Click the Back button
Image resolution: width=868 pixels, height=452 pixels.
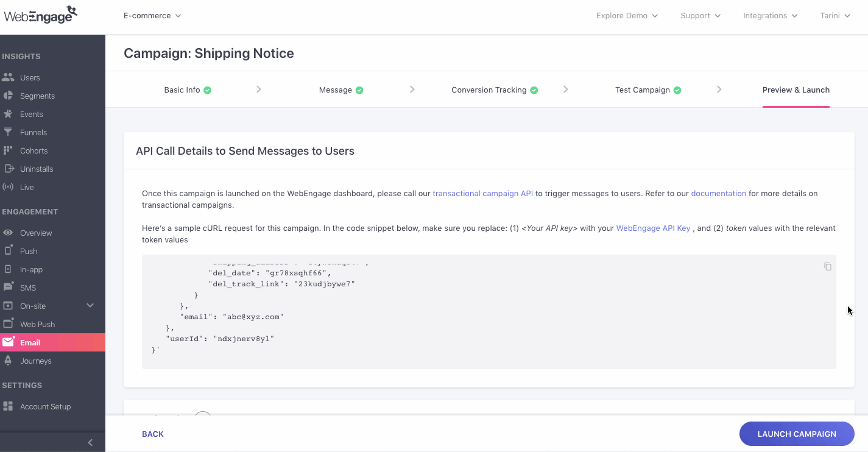tap(153, 434)
